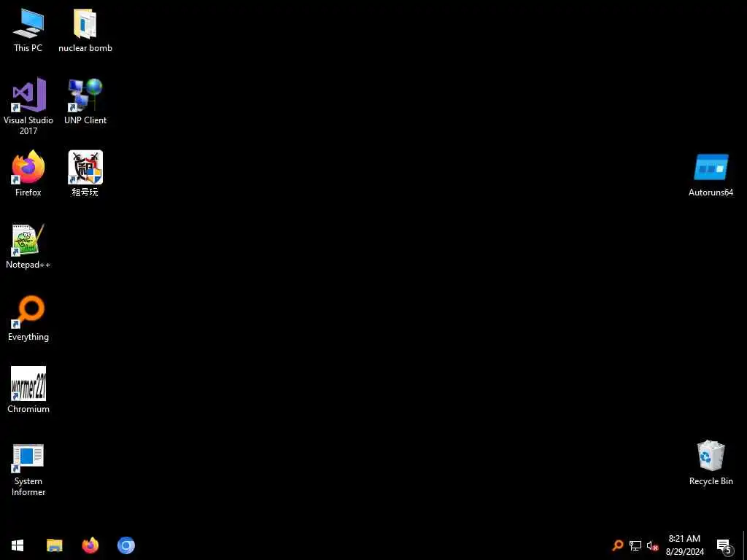Click the Show desktop strip

[744, 545]
